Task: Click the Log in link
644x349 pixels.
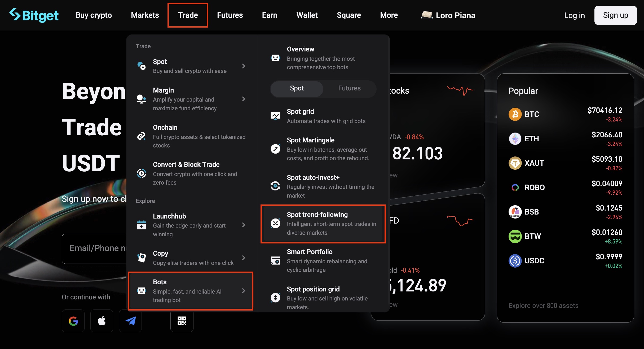Action: (574, 15)
